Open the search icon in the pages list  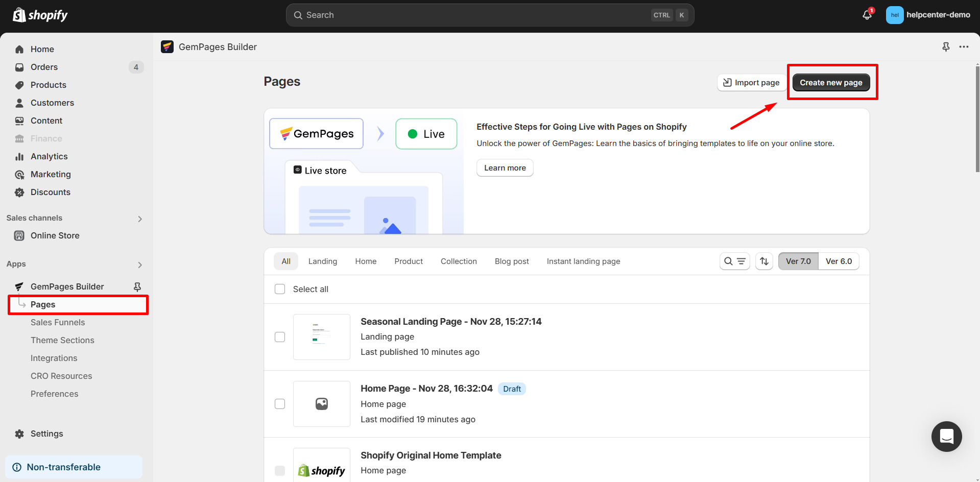click(728, 261)
